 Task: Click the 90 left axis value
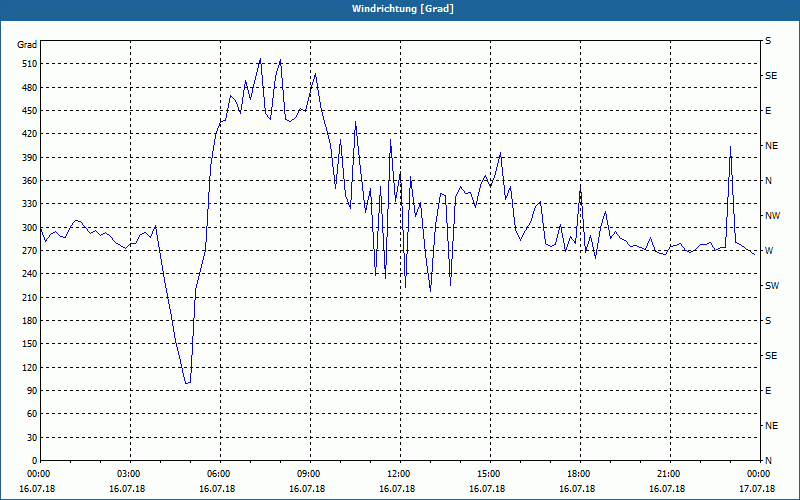32,391
